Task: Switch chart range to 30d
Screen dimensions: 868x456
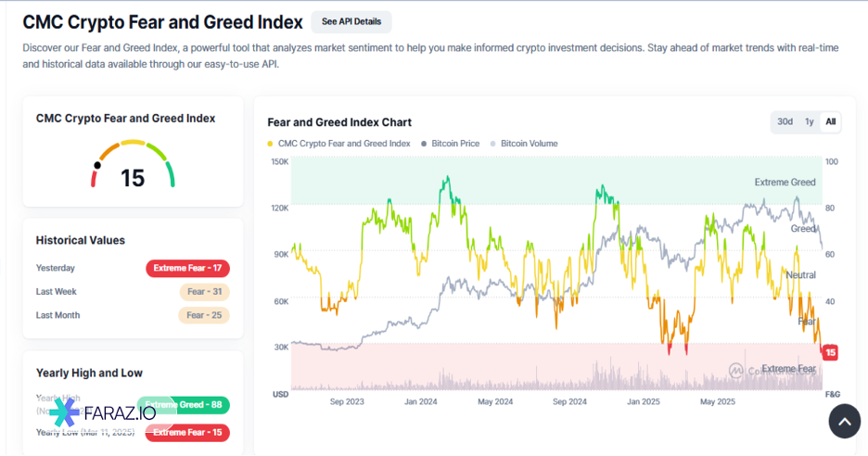Action: [785, 121]
